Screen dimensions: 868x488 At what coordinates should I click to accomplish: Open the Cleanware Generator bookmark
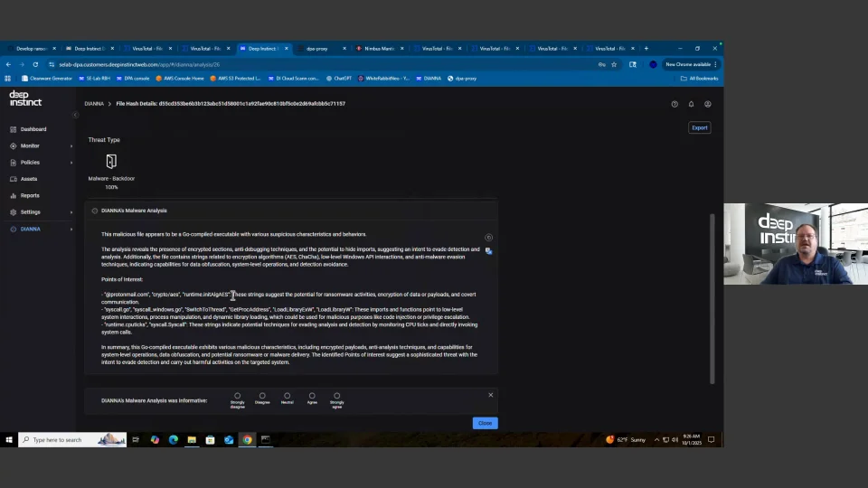47,79
